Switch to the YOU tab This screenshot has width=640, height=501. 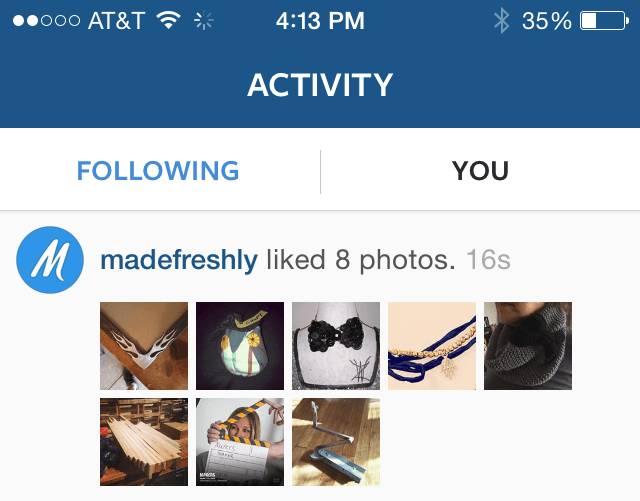(480, 171)
